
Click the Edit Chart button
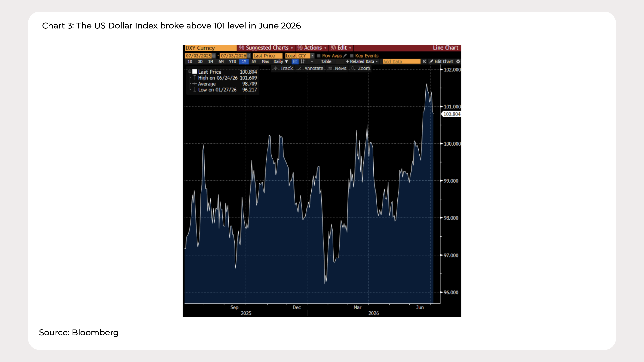click(x=441, y=61)
